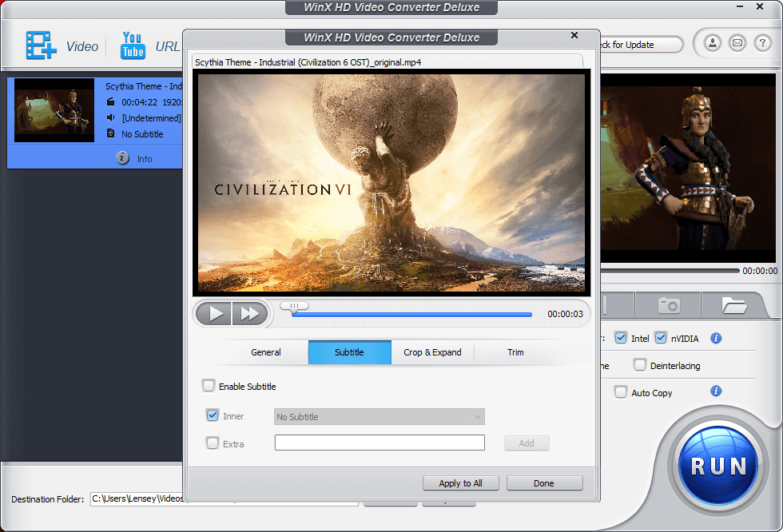
Task: Click the info icon next to Auto Copy
Action: 716,391
